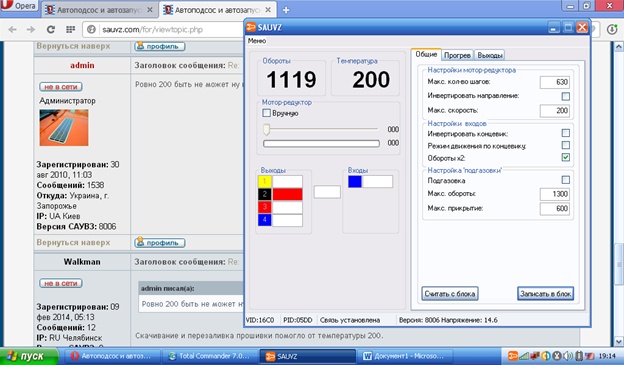Image resolution: width=624 pixels, height=365 pixels.
Task: Uncheck the Обороты x2 checkbox
Action: (x=566, y=157)
